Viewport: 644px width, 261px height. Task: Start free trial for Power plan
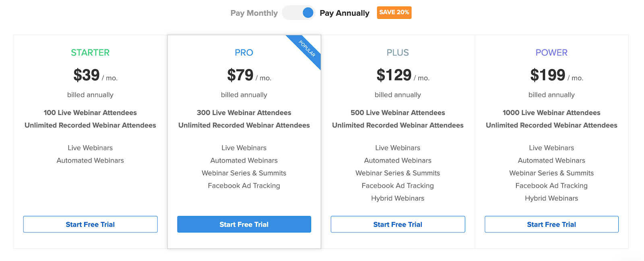pos(551,224)
